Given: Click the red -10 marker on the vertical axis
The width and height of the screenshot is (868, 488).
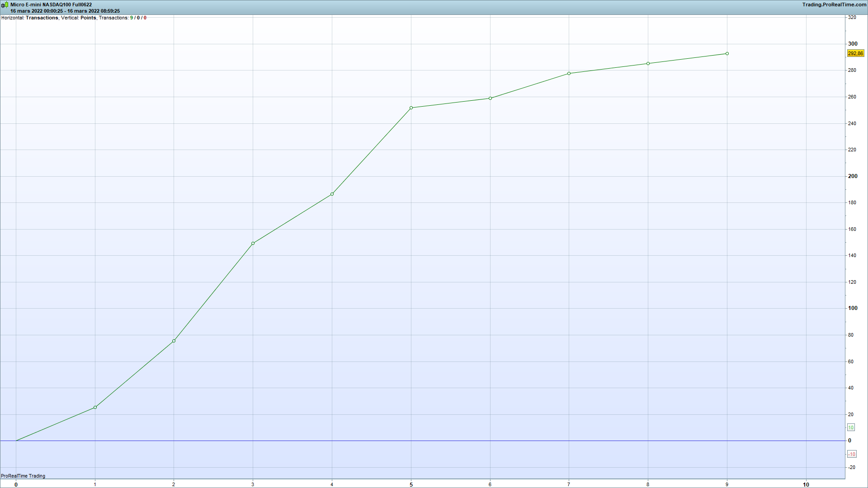Looking at the screenshot, I should click(851, 454).
